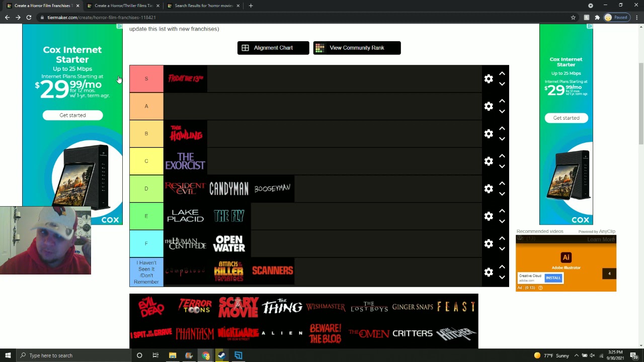644x362 pixels.
Task: Open settings gear for B tier row
Action: click(x=489, y=134)
